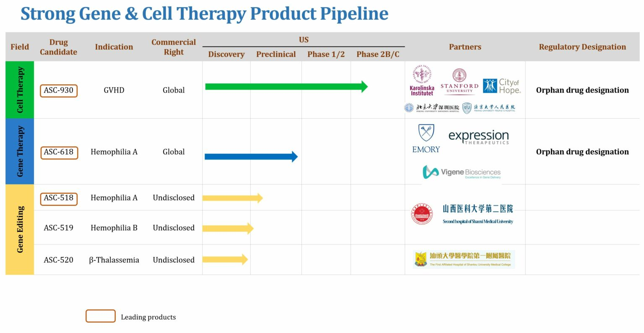The image size is (644, 333).
Task: Click the Karolinska Institutet logo
Action: point(422,81)
